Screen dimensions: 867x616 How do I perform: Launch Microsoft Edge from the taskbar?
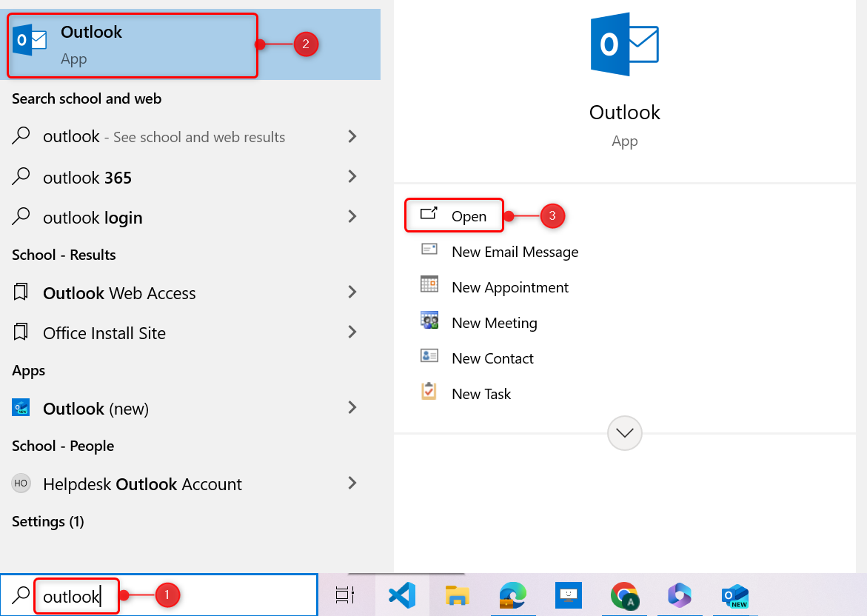512,595
